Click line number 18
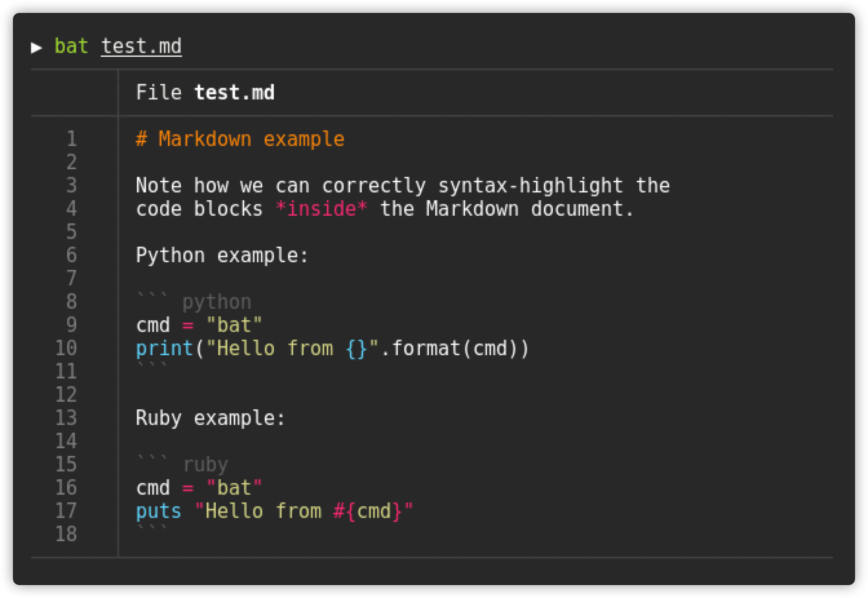This screenshot has height=598, width=868. (x=66, y=534)
